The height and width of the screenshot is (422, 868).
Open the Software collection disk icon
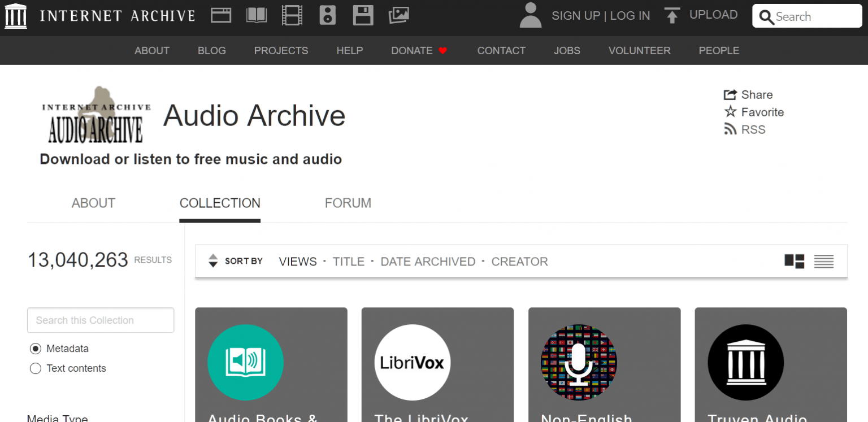click(363, 15)
